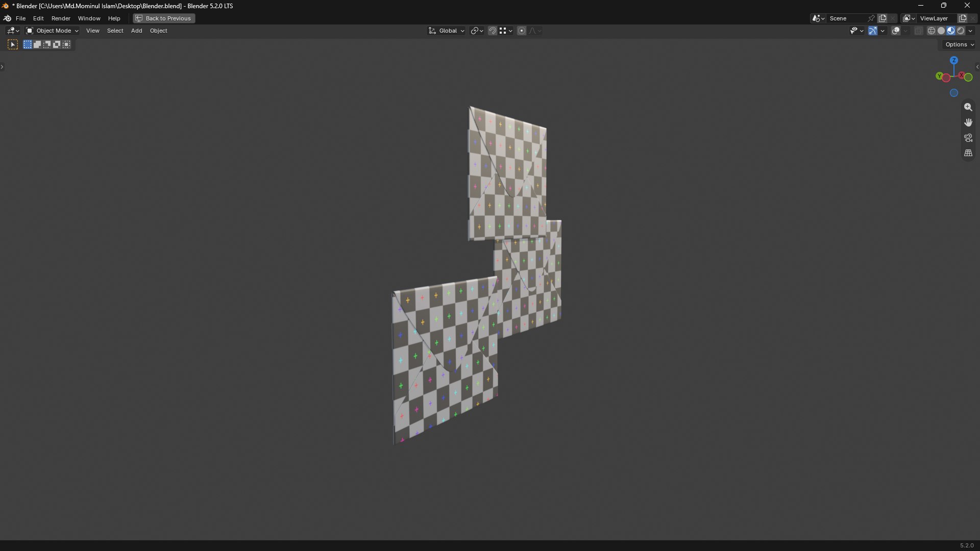Switch to material preview shading
The height and width of the screenshot is (551, 980).
pos(951,31)
